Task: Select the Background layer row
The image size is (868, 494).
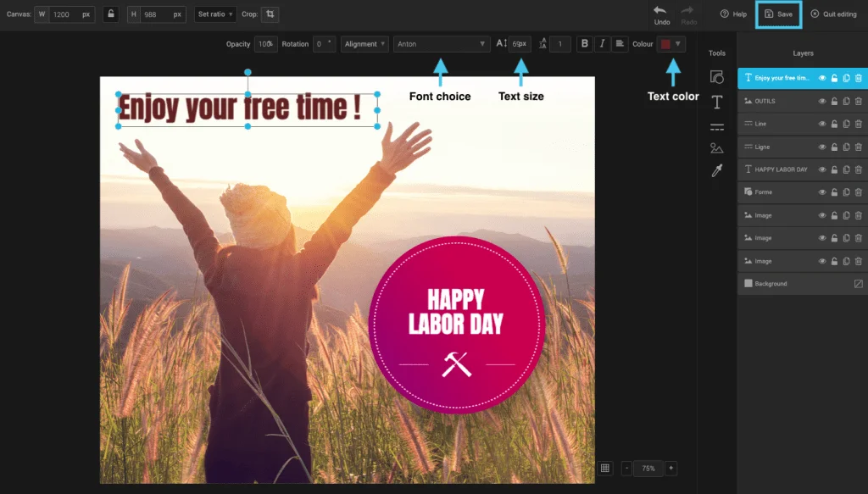Action: click(803, 283)
